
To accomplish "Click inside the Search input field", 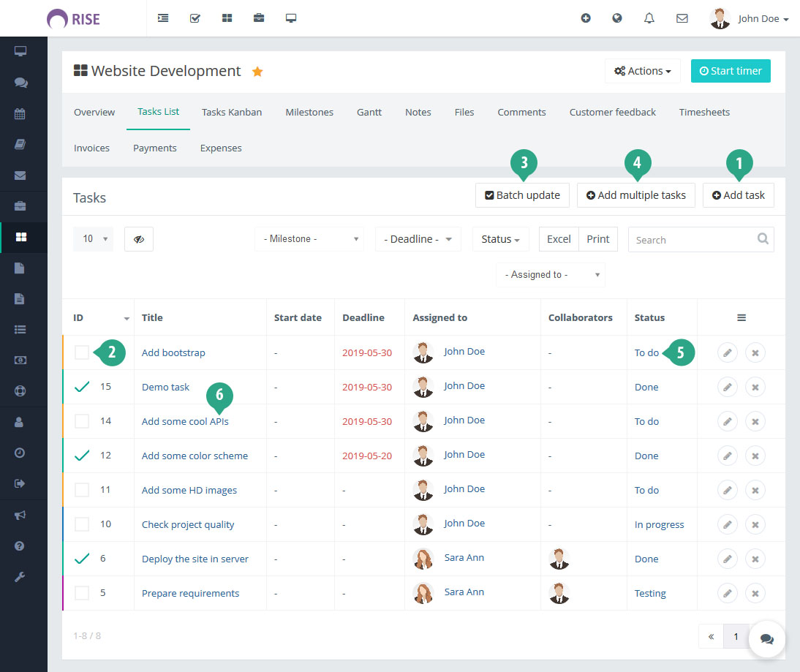I will click(x=691, y=239).
